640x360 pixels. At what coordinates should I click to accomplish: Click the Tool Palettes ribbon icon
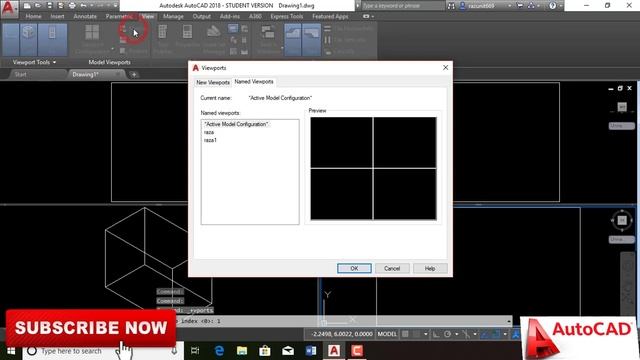tap(162, 33)
